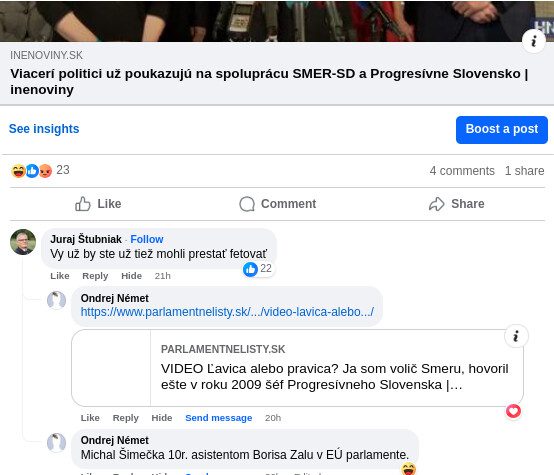This screenshot has height=475, width=554.
Task: Open Ondrej Német's avatar on first reply
Action: coord(57,300)
